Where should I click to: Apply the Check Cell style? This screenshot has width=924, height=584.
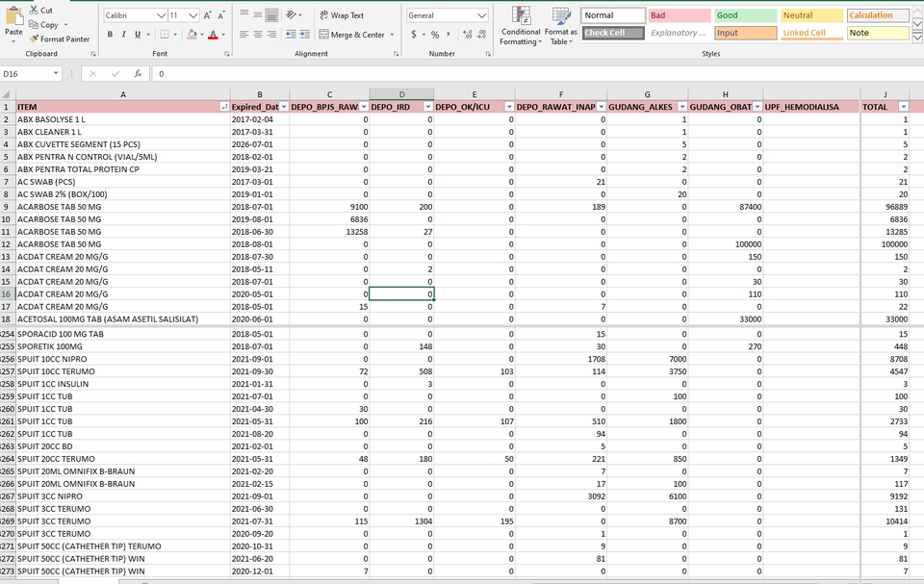[x=613, y=33]
